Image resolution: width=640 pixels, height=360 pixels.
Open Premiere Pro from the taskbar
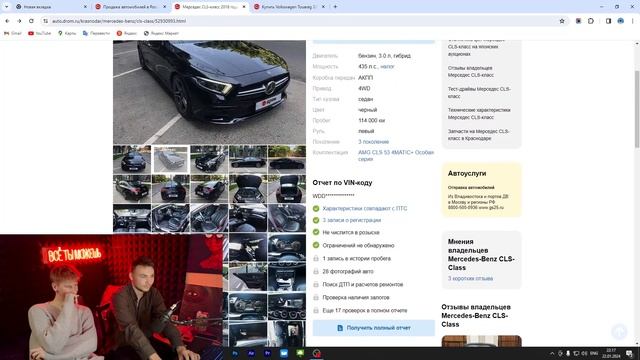pyautogui.click(x=268, y=353)
